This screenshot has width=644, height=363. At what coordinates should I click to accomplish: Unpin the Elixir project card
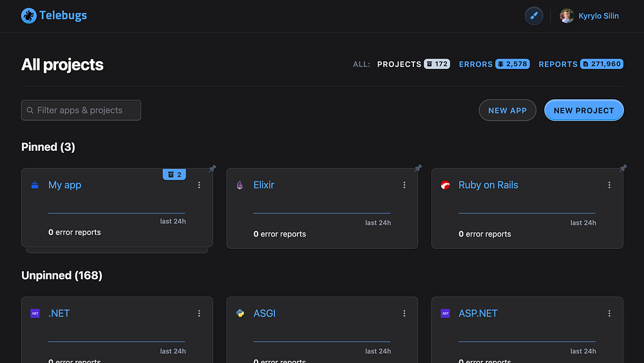(418, 168)
